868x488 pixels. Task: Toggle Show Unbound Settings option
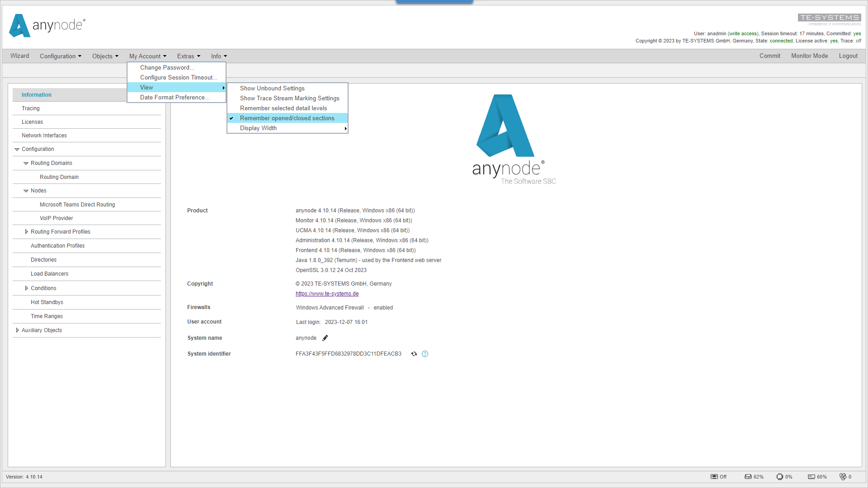[273, 88]
